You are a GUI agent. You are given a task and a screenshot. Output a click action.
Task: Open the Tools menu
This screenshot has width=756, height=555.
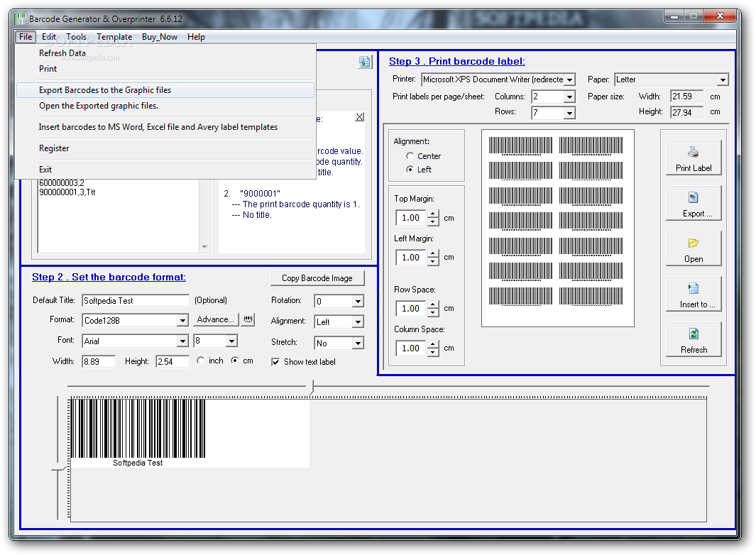coord(76,37)
